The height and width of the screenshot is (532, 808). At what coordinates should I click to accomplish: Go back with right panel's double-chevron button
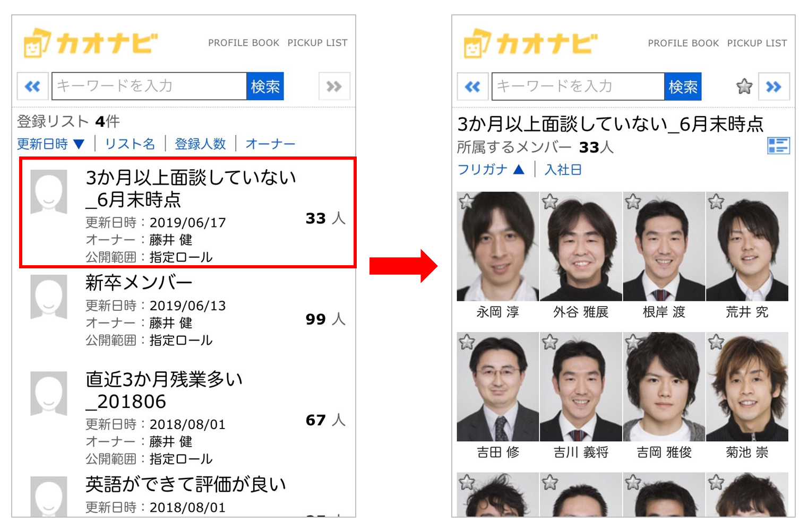(472, 86)
